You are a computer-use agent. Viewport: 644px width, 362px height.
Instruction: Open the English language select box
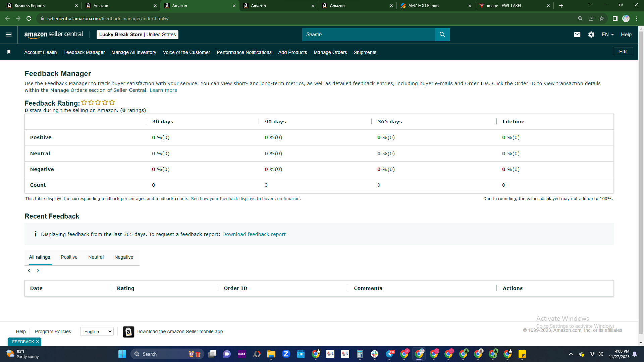click(x=97, y=331)
